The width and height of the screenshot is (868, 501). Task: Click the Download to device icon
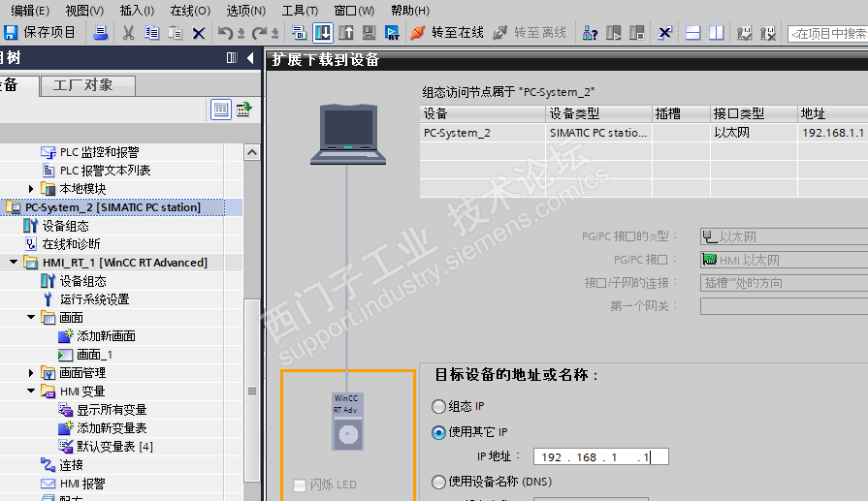[x=323, y=33]
